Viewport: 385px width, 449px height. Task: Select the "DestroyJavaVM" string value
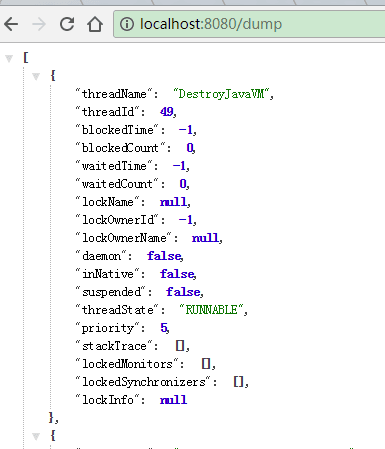click(221, 94)
